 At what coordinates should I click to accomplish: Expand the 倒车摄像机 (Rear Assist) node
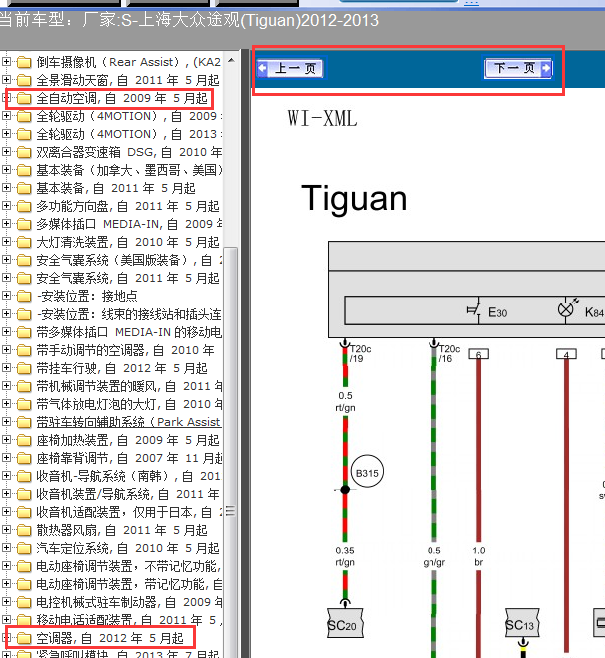[x=6, y=62]
